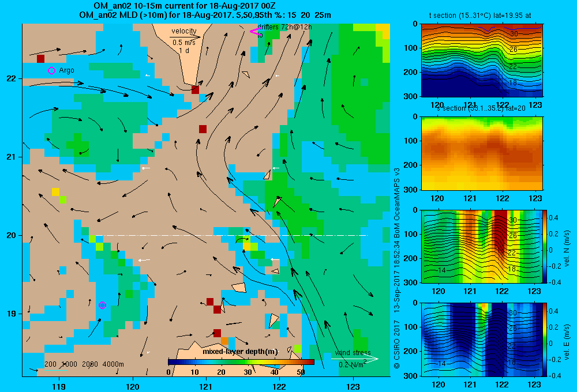Open the salinity section plot

pyautogui.click(x=482, y=153)
